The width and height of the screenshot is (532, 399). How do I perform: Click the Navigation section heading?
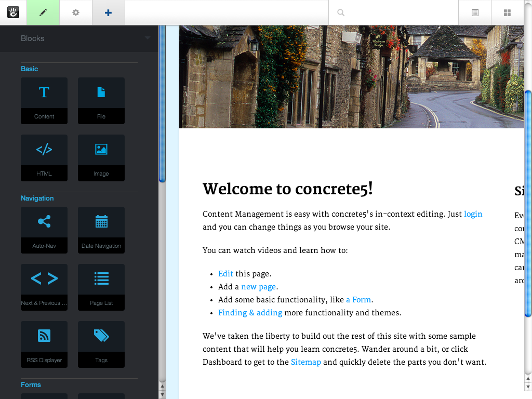click(x=37, y=198)
